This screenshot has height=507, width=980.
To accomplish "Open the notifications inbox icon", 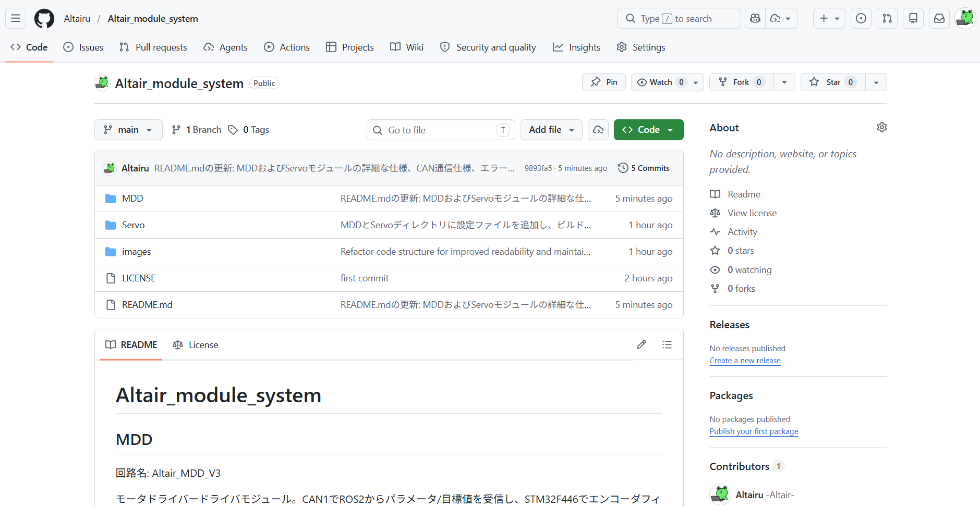I will 939,18.
